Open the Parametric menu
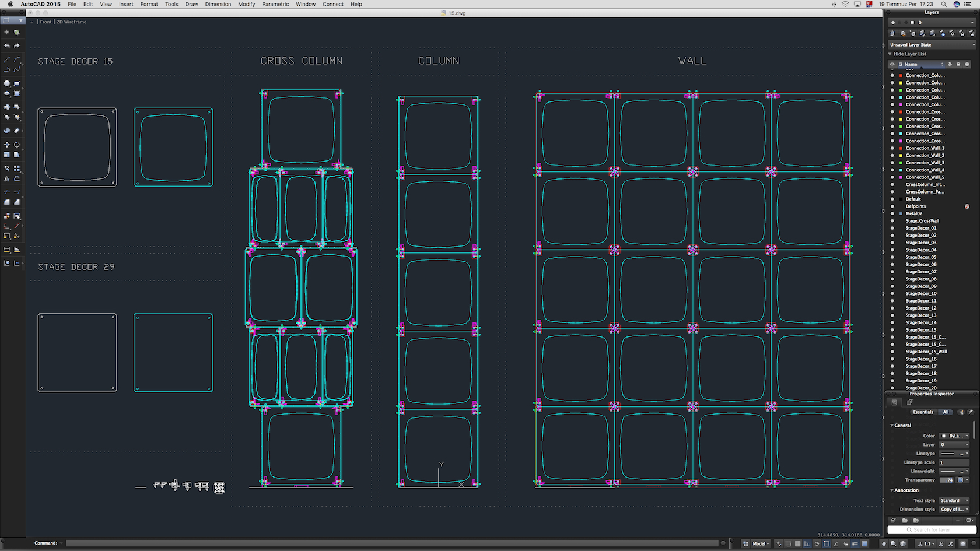This screenshot has height=551, width=980. pyautogui.click(x=275, y=4)
